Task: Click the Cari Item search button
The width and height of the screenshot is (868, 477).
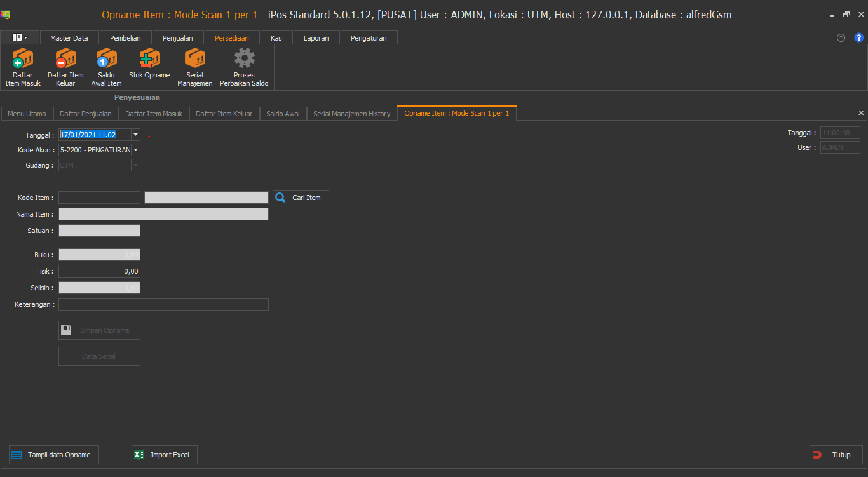Action: point(301,198)
